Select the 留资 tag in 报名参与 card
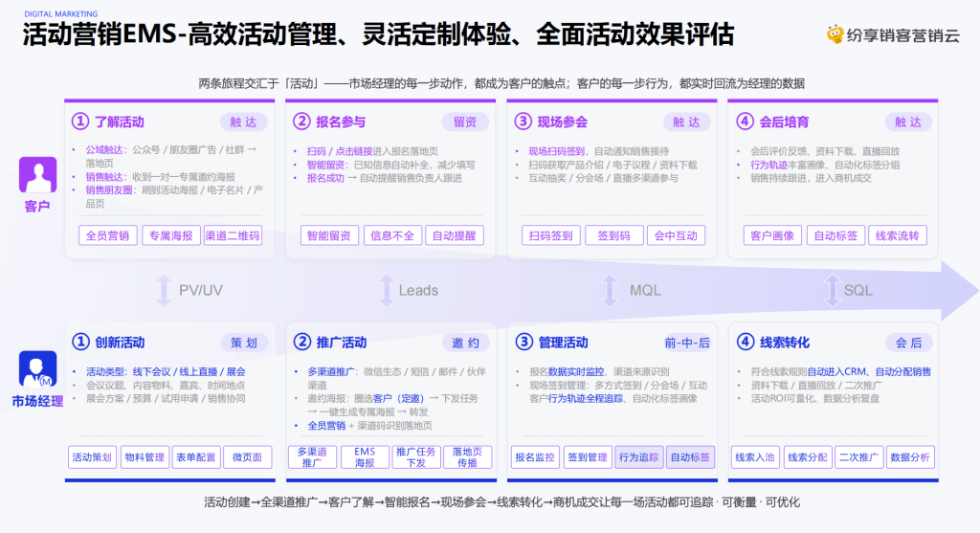The image size is (980, 533). click(465, 122)
